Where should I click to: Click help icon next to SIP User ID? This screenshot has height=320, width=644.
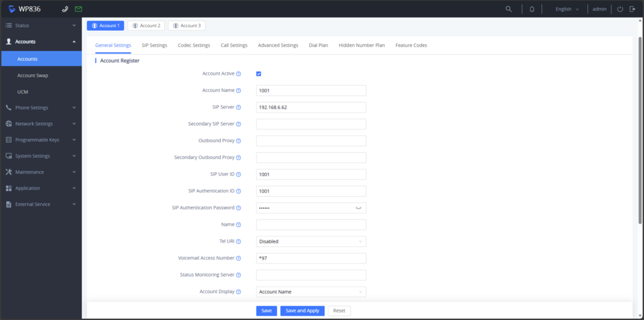pos(238,174)
